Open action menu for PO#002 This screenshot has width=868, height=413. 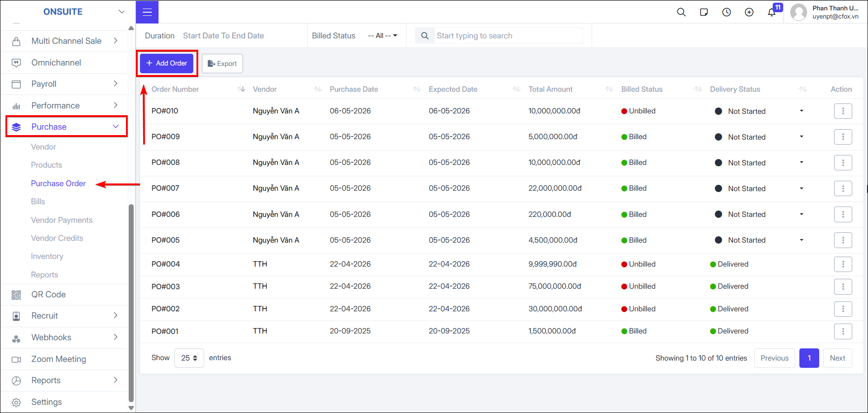coord(843,309)
